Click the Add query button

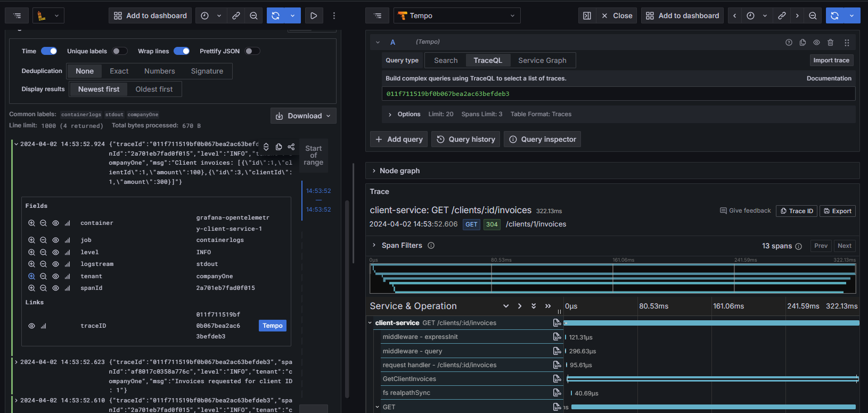click(x=399, y=139)
